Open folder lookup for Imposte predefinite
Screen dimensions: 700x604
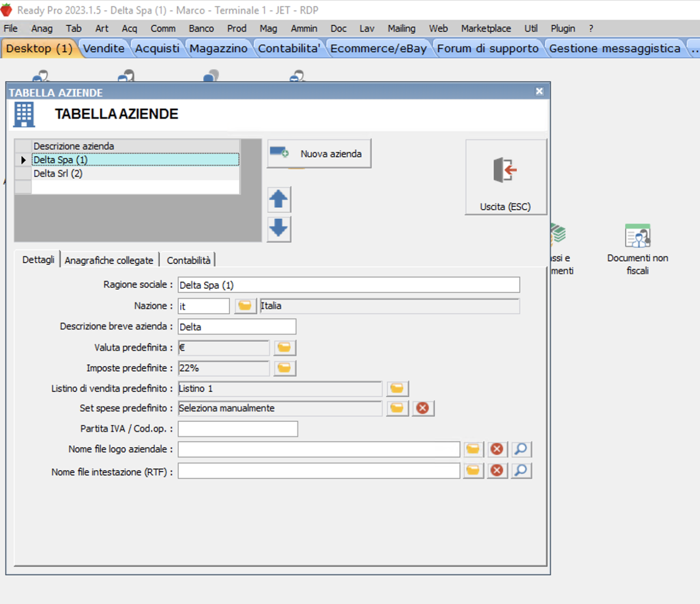284,368
